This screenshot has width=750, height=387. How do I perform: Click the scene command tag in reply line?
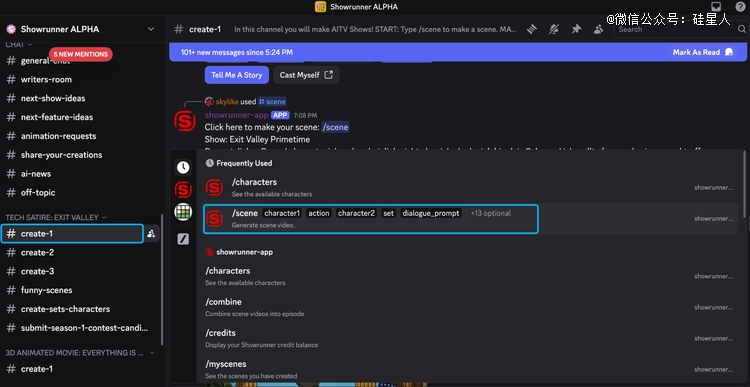click(x=272, y=101)
